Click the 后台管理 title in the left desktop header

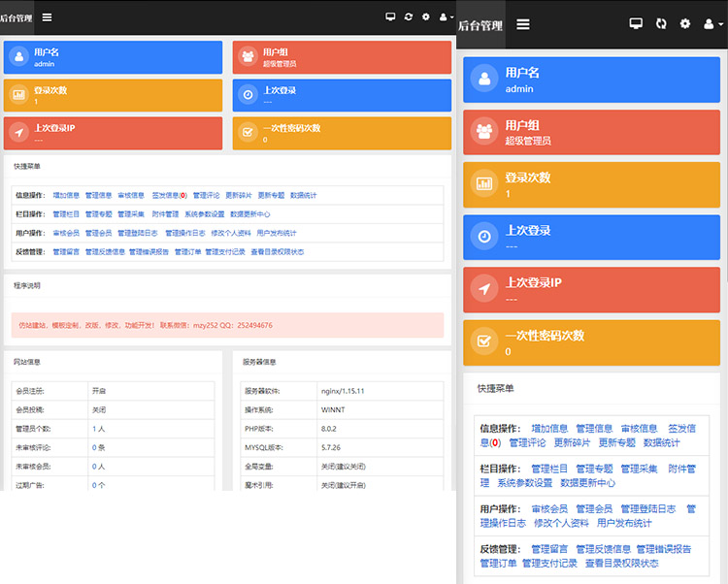click(17, 17)
